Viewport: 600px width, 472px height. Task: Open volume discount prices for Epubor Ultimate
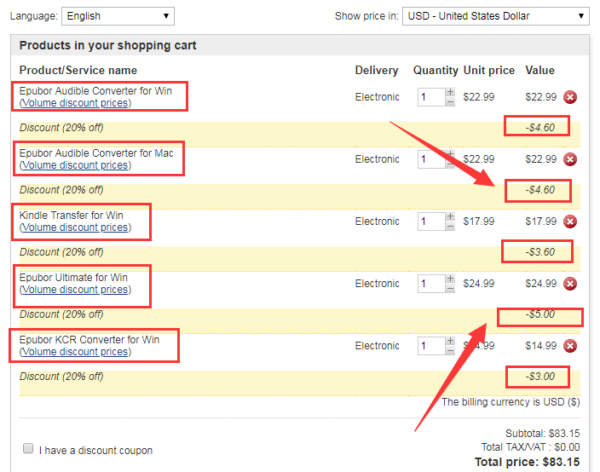[x=75, y=290]
